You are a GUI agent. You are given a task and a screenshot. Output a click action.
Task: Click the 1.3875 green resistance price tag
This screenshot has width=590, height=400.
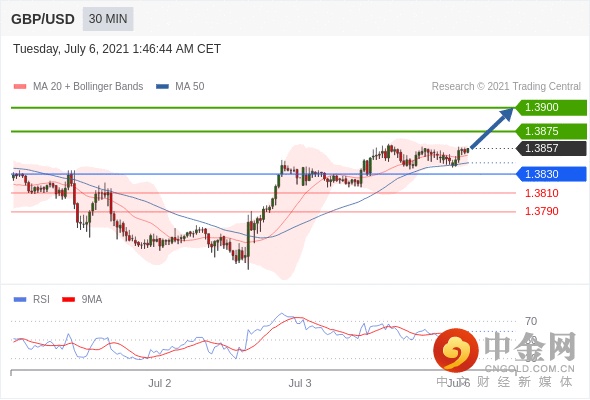coord(551,131)
